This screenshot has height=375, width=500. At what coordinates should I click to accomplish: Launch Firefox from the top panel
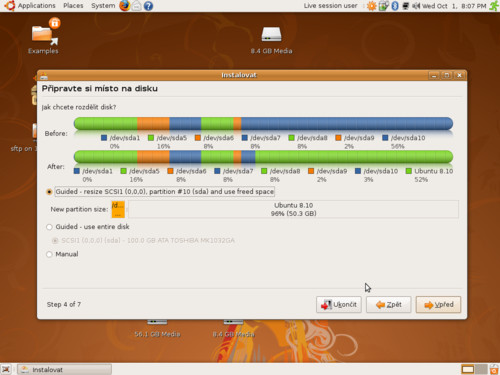(x=125, y=6)
